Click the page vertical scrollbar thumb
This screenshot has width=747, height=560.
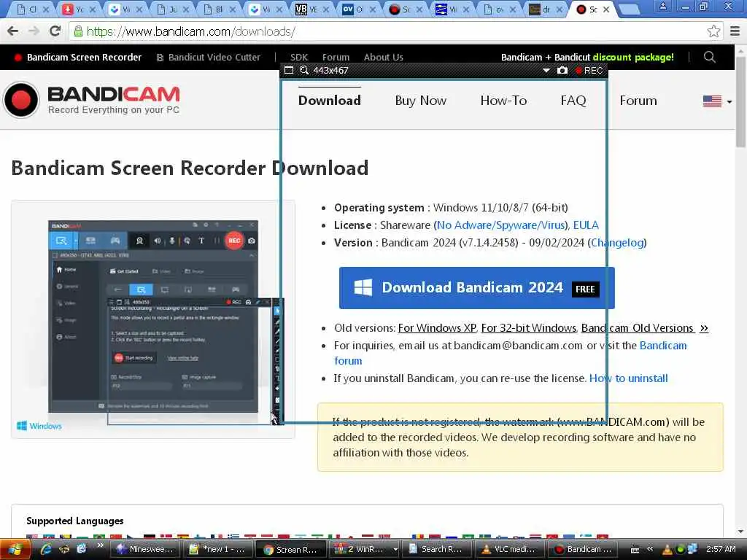point(740,102)
